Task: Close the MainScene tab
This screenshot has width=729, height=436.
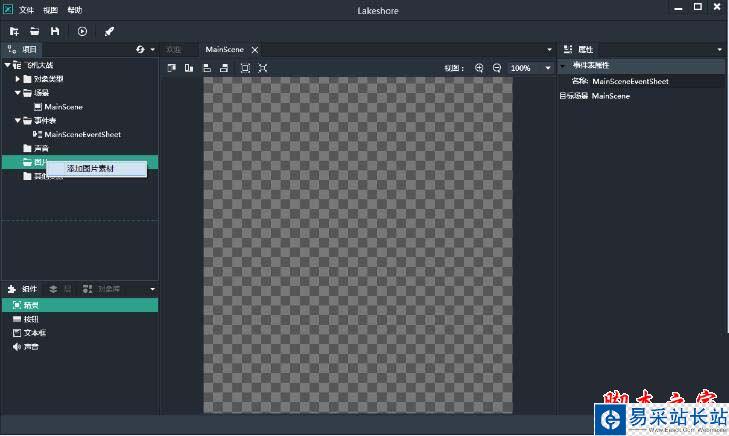Action: point(255,50)
